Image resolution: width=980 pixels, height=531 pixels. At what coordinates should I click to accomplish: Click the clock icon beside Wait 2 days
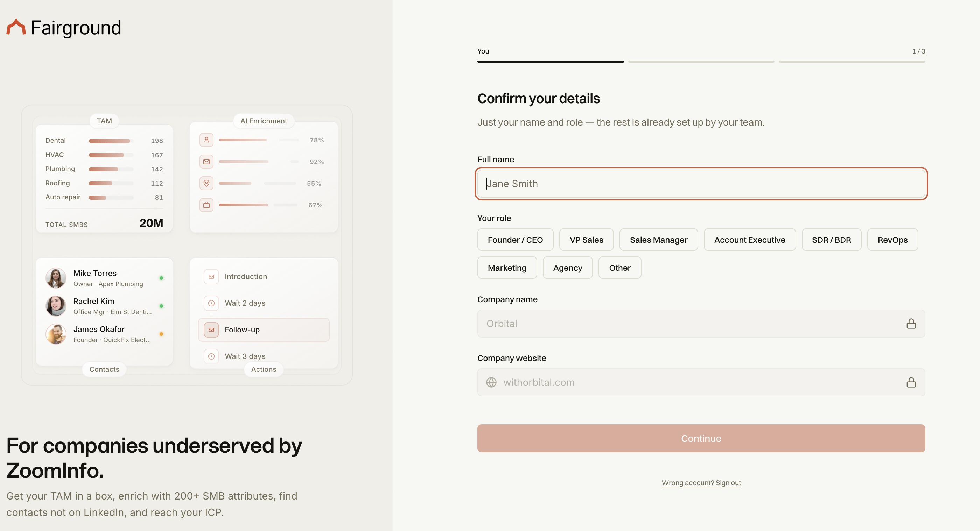pos(211,303)
